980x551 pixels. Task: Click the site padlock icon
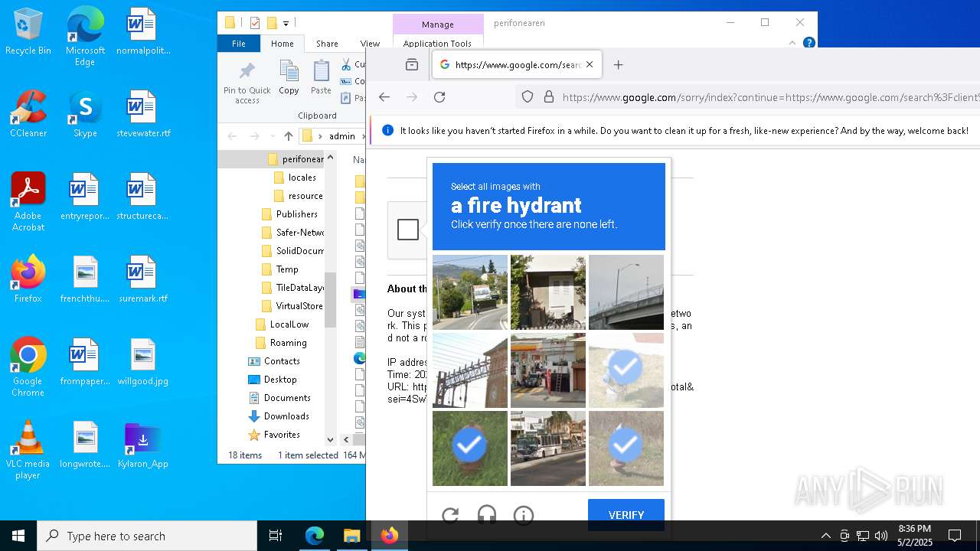point(548,97)
